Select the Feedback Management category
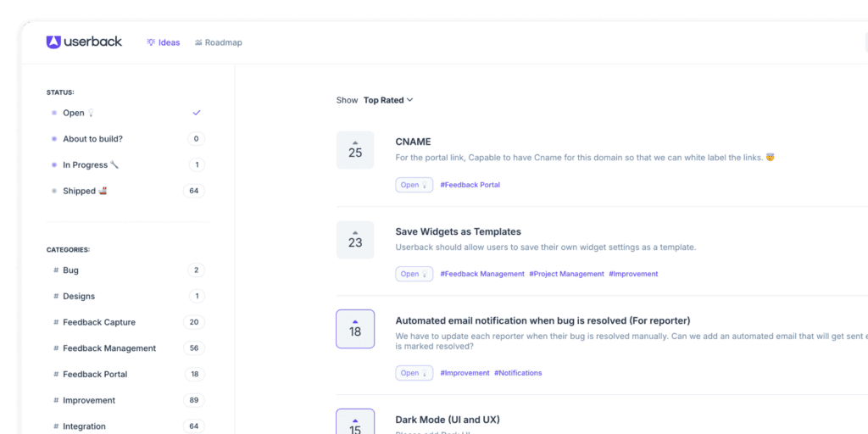The width and height of the screenshot is (868, 434). 109,348
